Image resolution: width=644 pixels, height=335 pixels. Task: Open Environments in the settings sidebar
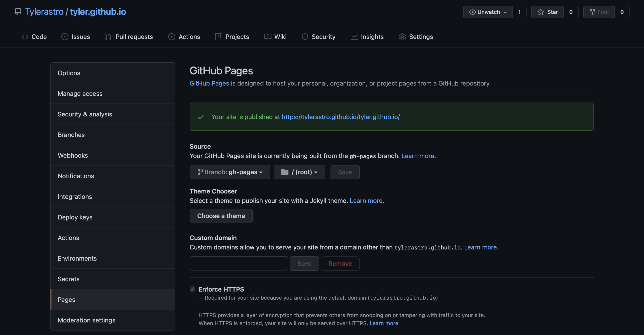(x=113, y=258)
